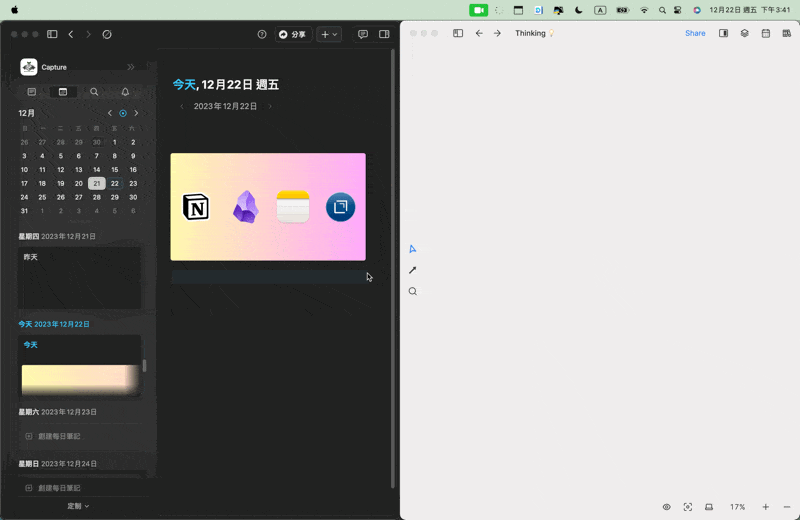Click the blue Share link
The width and height of the screenshot is (800, 520).
point(695,33)
